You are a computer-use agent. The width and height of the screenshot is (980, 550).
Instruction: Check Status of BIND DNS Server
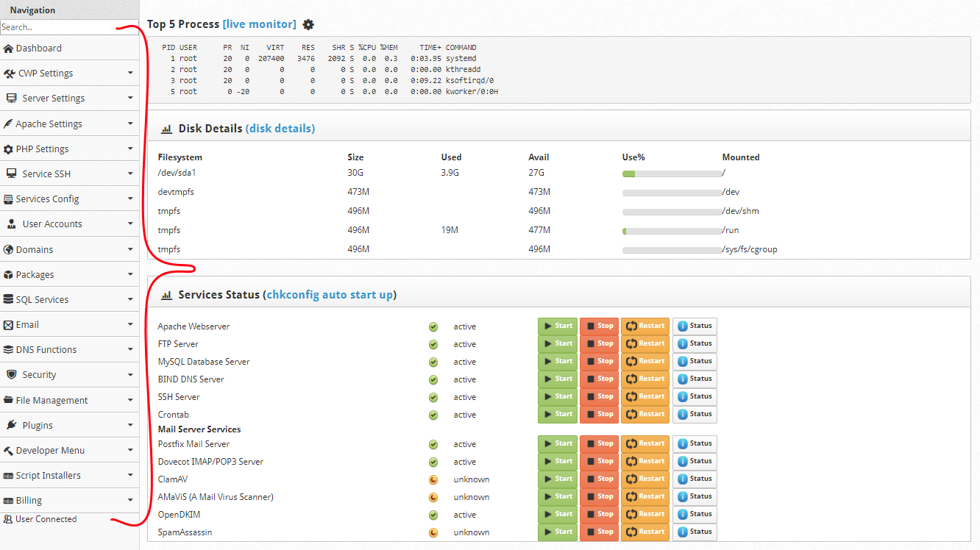(x=695, y=379)
